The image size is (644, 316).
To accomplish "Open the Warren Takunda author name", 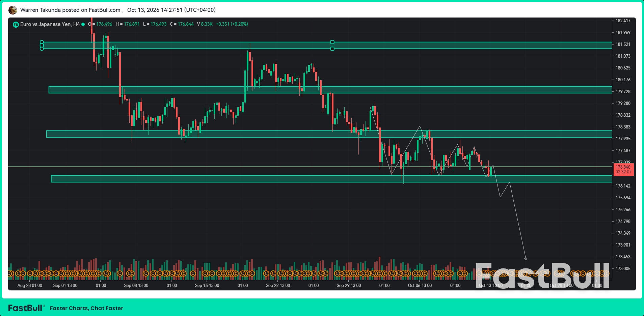I will click(41, 10).
